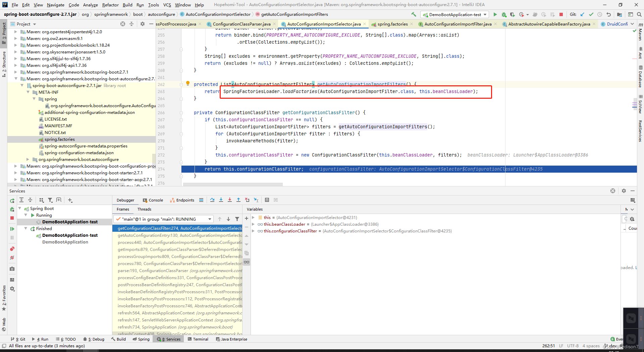Image resolution: width=644 pixels, height=352 pixels.
Task: Open the main thread RUNNING dropdown
Action: pyautogui.click(x=163, y=219)
